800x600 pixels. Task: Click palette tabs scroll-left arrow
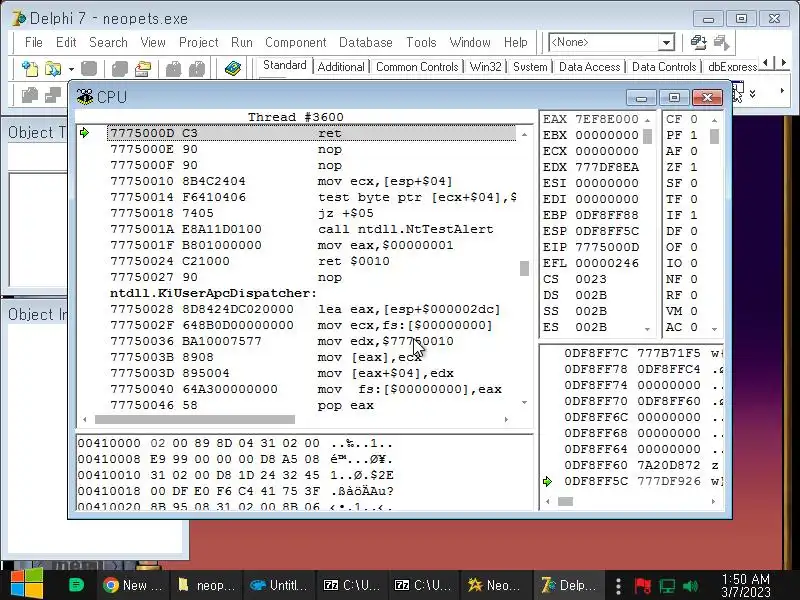coord(765,63)
